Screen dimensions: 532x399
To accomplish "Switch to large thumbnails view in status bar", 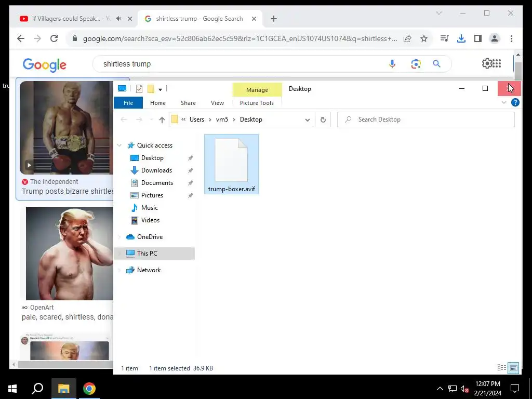I will pos(513,368).
